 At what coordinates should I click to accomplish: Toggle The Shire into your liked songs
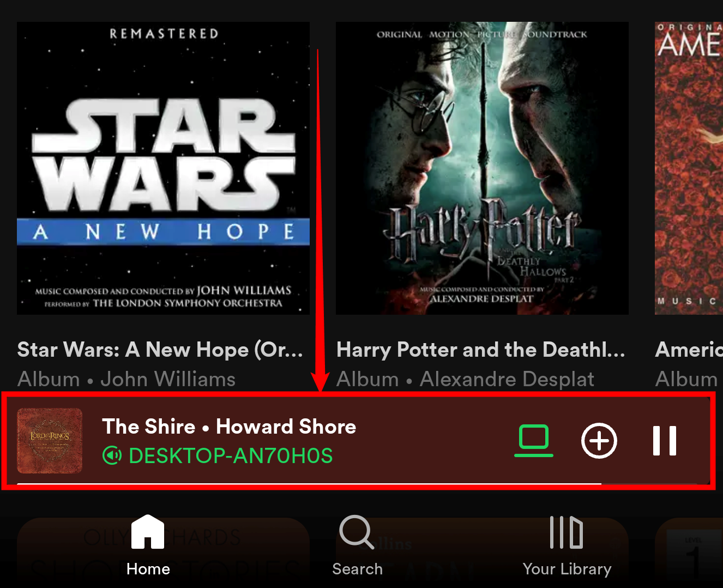point(599,441)
